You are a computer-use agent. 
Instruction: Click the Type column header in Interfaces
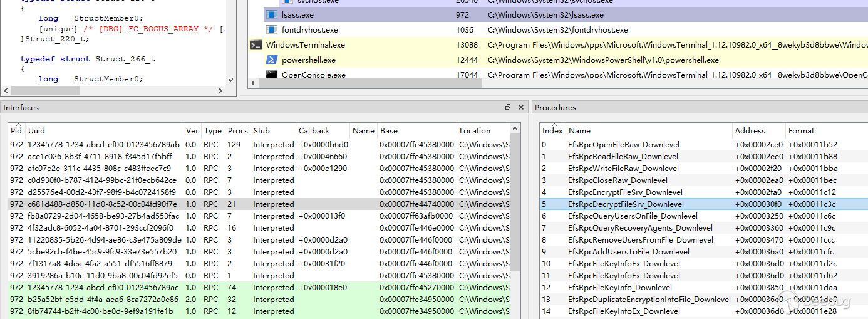[x=213, y=131]
